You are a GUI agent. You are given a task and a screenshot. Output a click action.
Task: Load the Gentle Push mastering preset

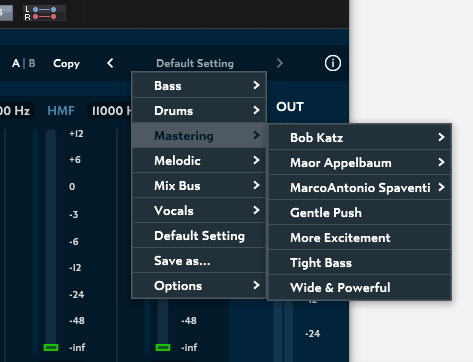360,212
